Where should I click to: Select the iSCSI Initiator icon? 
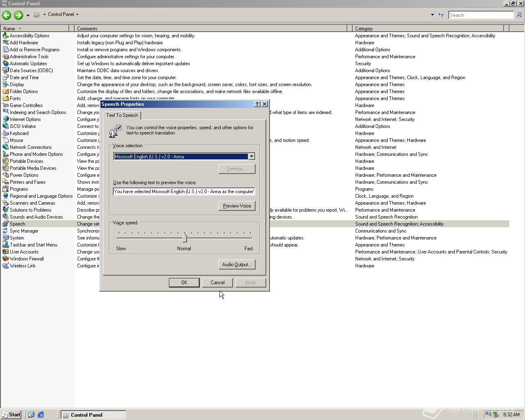coord(5,126)
